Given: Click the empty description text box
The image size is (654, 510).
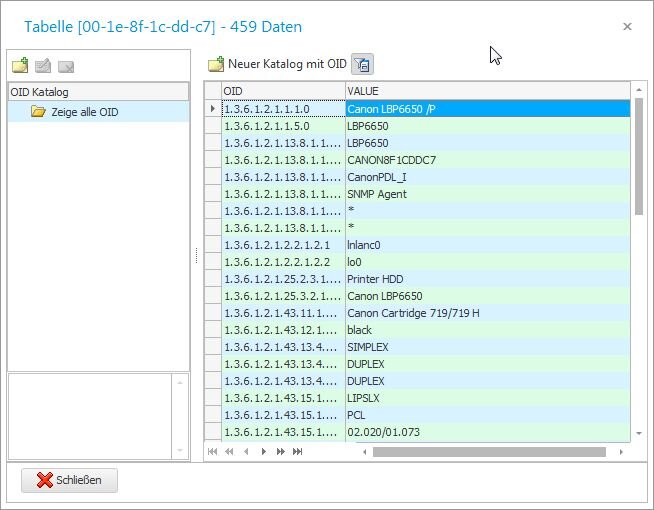Looking at the screenshot, I should (90, 416).
